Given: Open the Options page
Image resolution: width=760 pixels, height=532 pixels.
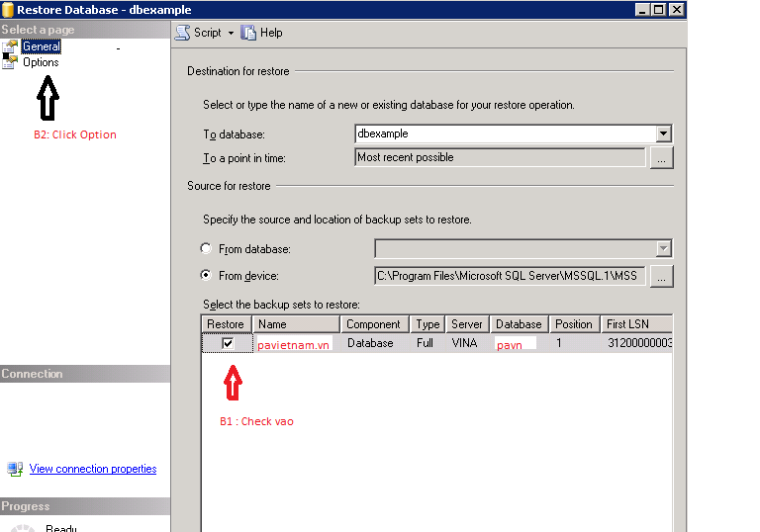Looking at the screenshot, I should point(41,62).
